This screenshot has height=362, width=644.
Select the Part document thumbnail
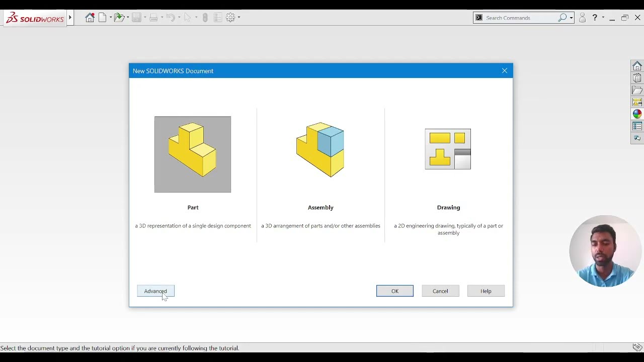(193, 154)
